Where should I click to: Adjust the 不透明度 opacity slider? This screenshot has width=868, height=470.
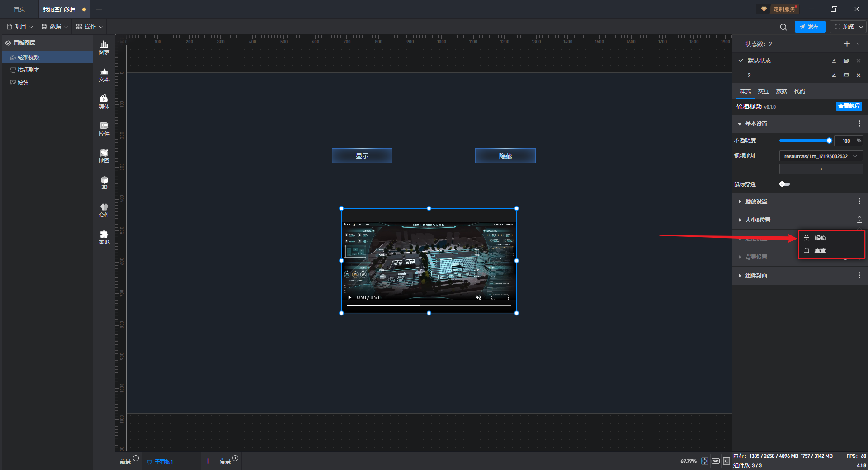(x=805, y=141)
